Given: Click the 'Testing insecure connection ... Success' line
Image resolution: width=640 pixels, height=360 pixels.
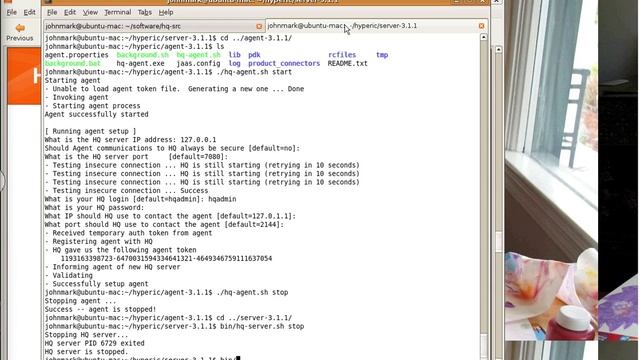Looking at the screenshot, I should (x=127, y=191).
